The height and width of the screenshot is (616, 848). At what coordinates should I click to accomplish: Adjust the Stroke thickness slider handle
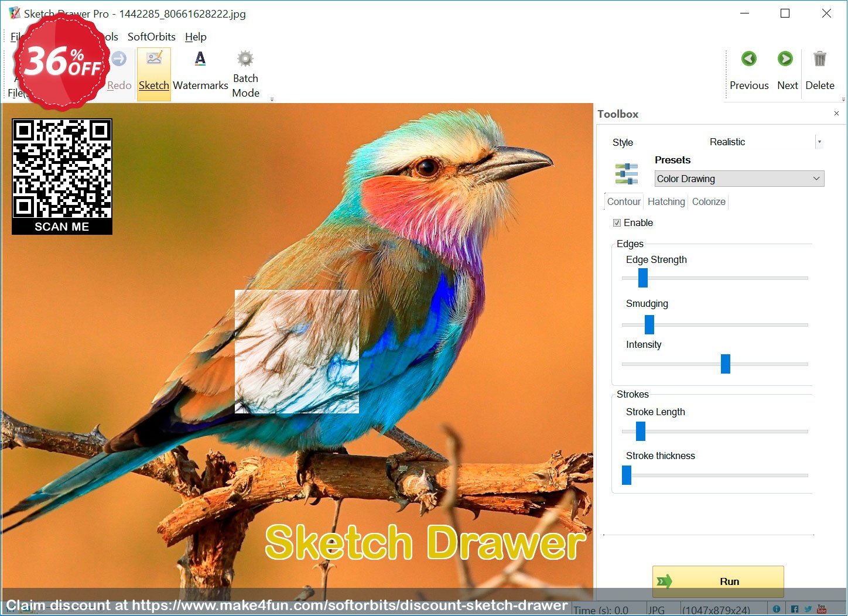pyautogui.click(x=627, y=475)
